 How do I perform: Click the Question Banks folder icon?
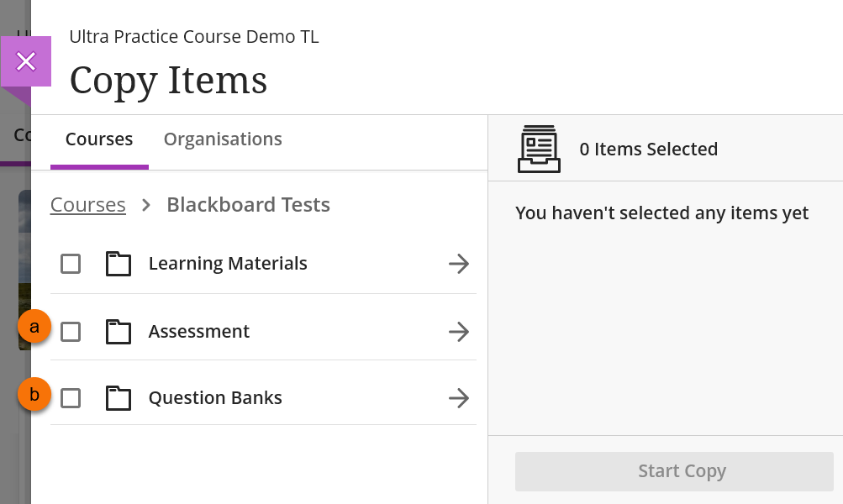coord(119,398)
